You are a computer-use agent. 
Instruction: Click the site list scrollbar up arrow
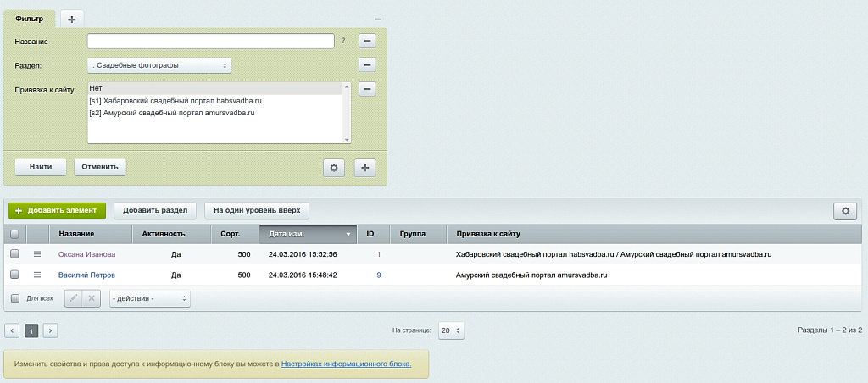point(347,86)
